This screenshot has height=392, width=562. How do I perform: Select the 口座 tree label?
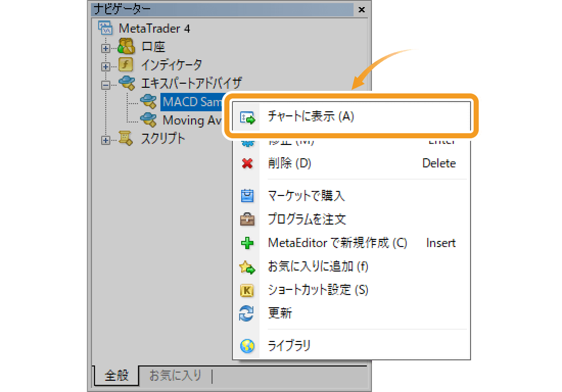[x=153, y=46]
